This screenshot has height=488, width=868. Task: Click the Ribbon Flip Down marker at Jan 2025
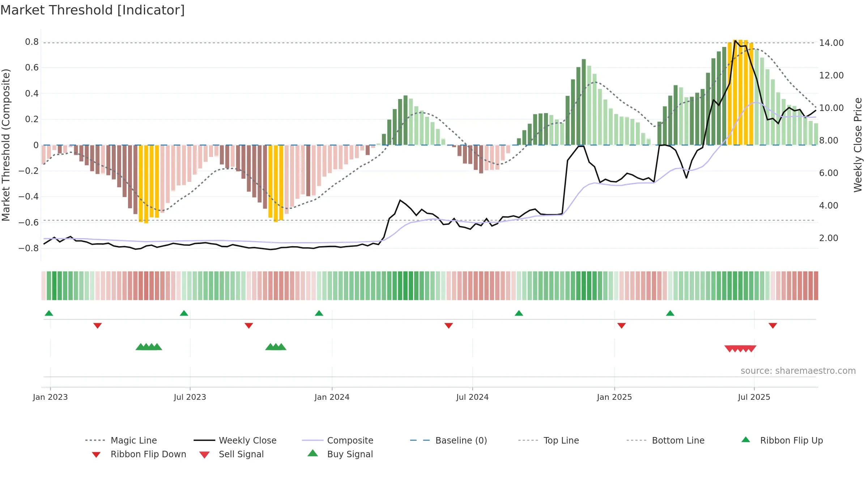click(622, 326)
